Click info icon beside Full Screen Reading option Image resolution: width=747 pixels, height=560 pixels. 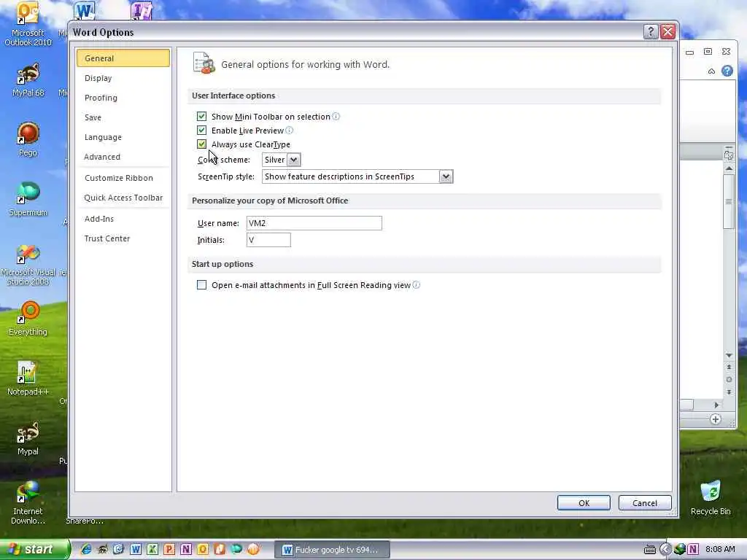(x=417, y=285)
